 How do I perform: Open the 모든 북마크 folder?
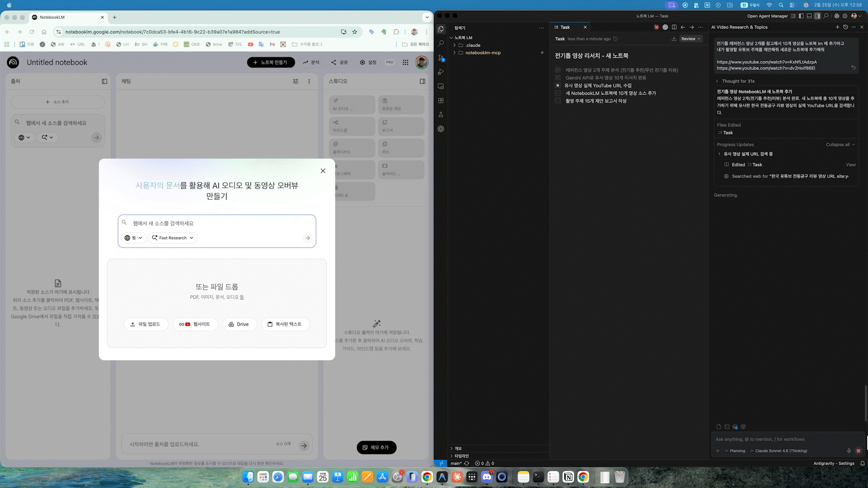pyautogui.click(x=415, y=44)
